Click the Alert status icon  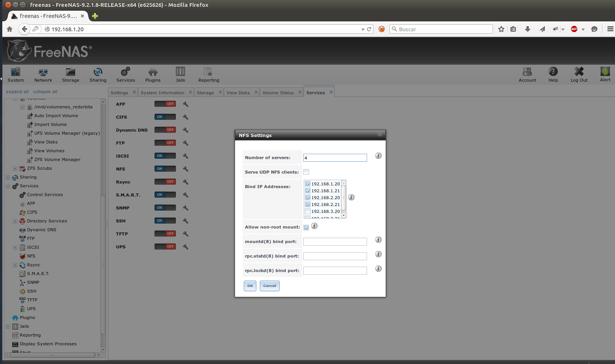pyautogui.click(x=605, y=74)
